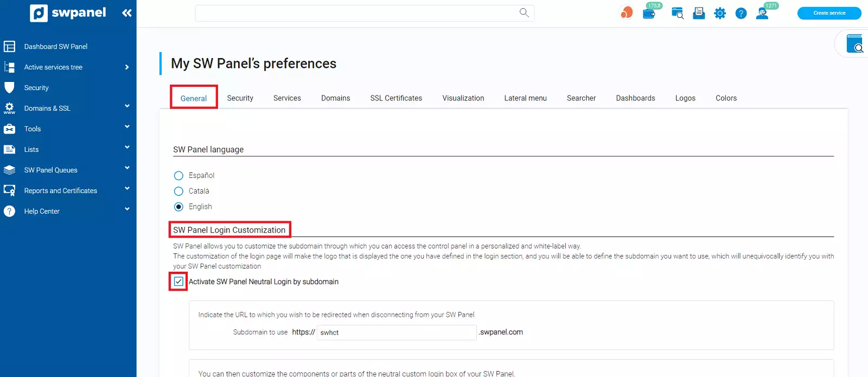Click the subdomain input field
This screenshot has height=377, width=868.
point(397,333)
